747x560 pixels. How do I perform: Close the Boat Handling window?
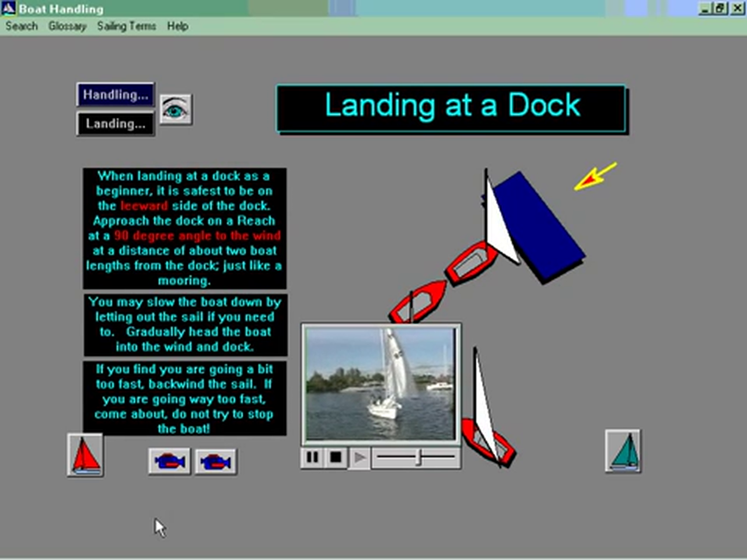(x=736, y=8)
